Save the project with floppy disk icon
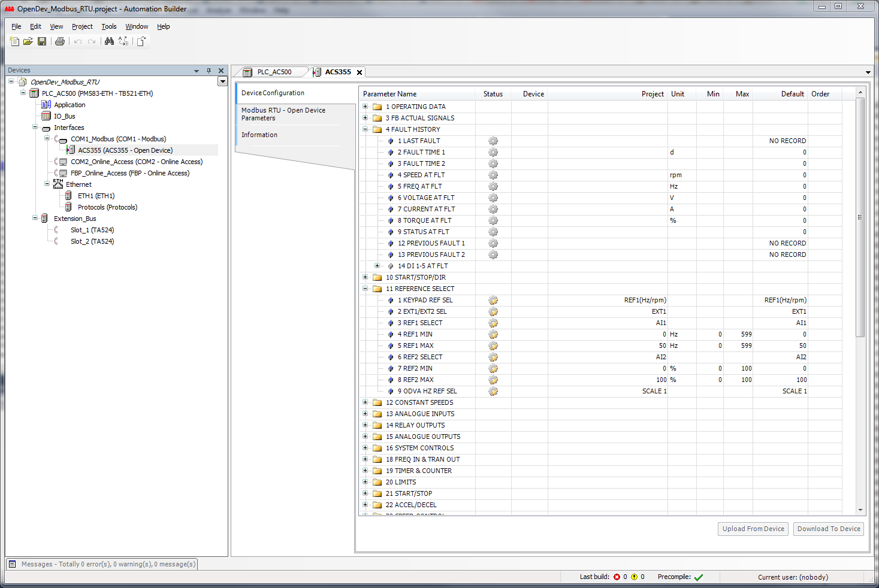This screenshot has width=879, height=588. tap(42, 41)
